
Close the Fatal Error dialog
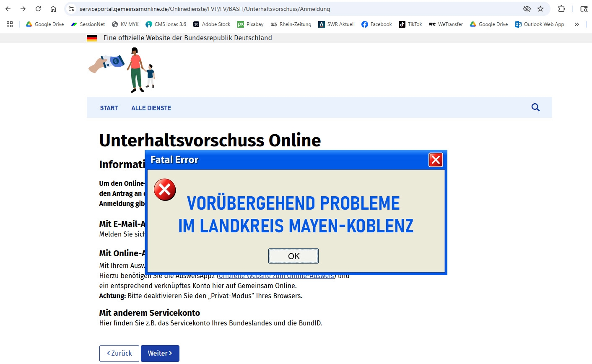tap(436, 160)
